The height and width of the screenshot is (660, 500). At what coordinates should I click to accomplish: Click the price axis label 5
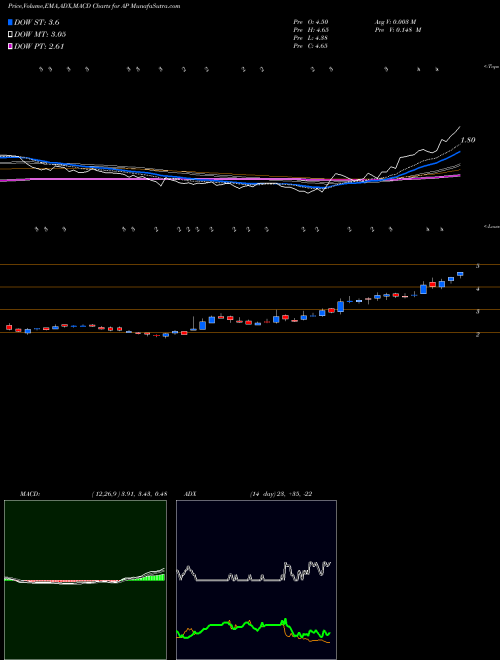(478, 266)
